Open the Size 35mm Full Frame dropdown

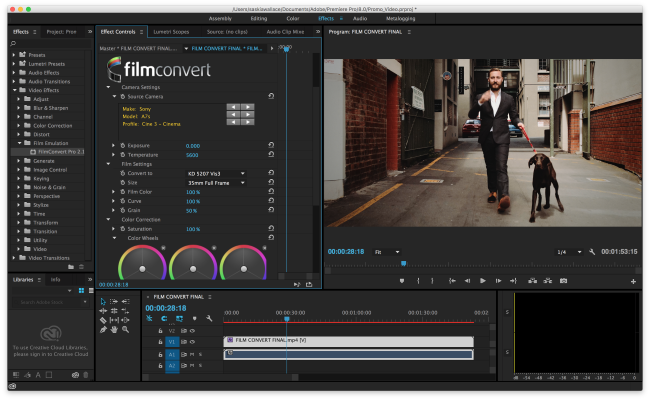coord(216,183)
